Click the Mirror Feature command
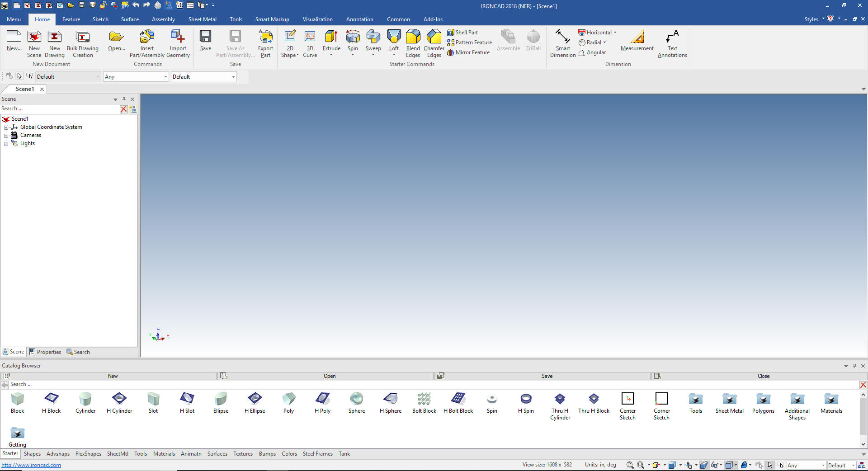The height and width of the screenshot is (471, 868). coord(468,52)
